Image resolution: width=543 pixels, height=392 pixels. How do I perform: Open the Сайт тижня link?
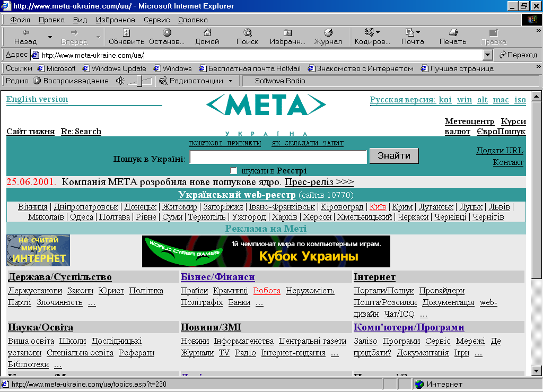point(30,132)
